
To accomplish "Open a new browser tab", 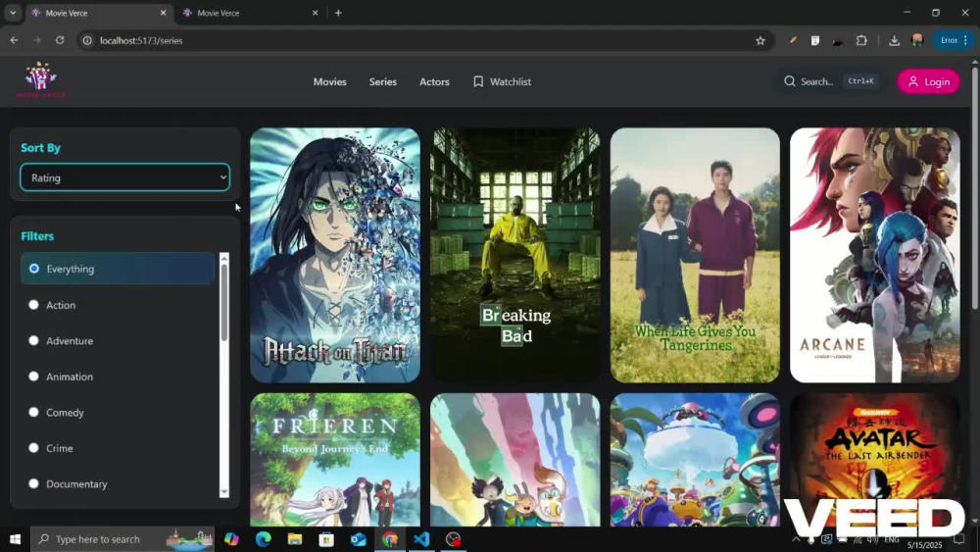I will tap(338, 13).
